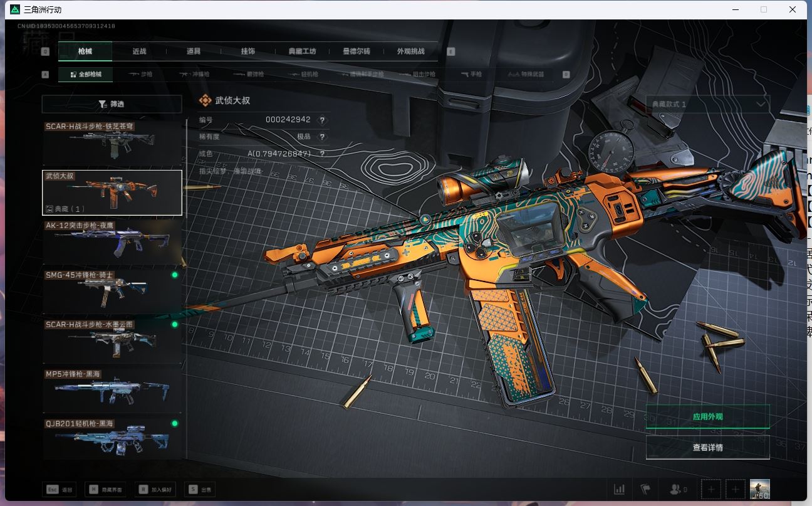
Task: Click 加入偏好 add to favorites
Action: (x=156, y=490)
